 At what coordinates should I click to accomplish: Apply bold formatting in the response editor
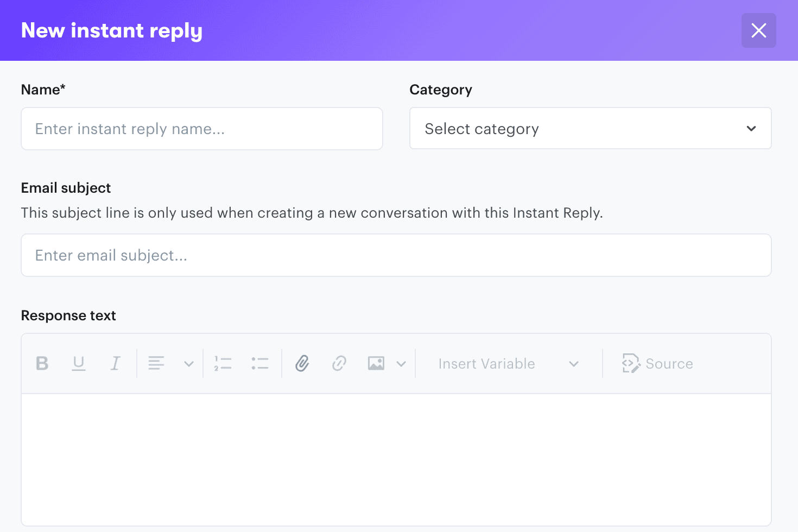click(42, 363)
